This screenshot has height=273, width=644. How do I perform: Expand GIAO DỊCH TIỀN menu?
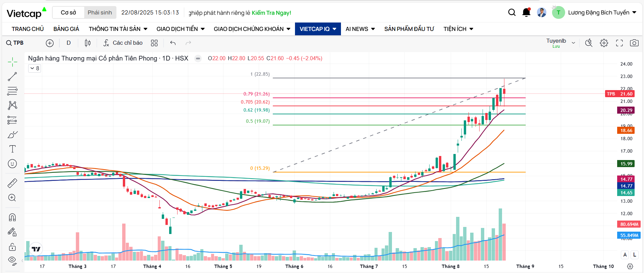click(181, 29)
